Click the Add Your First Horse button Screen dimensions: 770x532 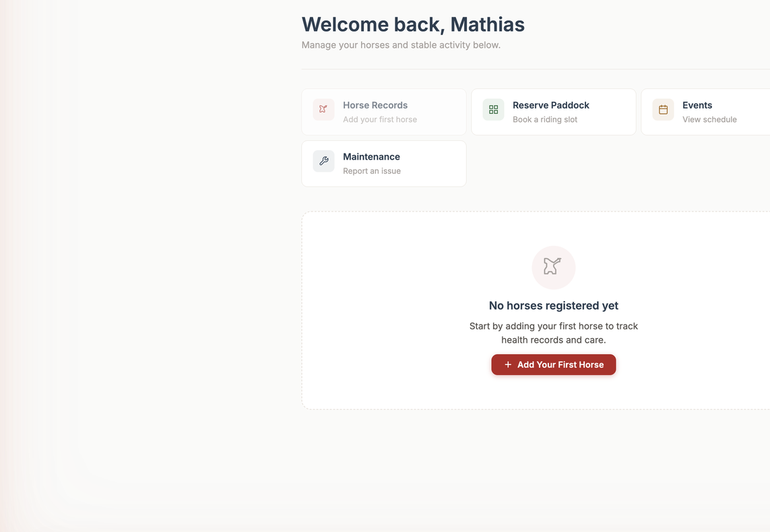[554, 364]
